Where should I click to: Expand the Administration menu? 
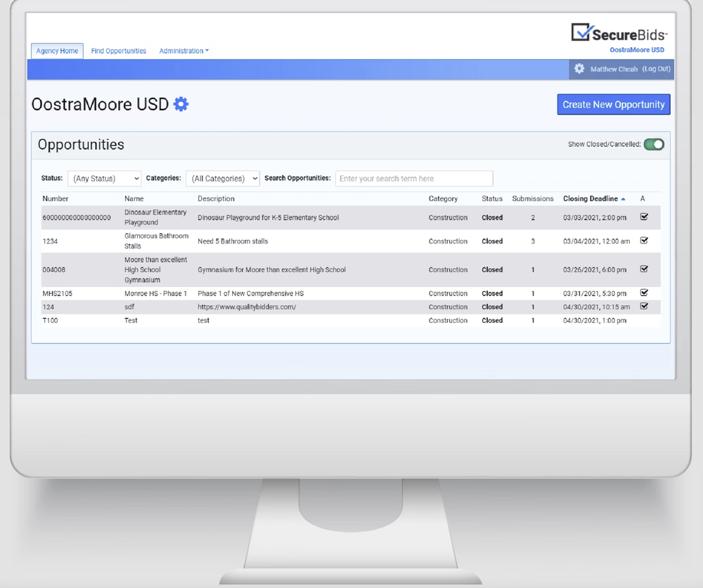click(x=183, y=51)
